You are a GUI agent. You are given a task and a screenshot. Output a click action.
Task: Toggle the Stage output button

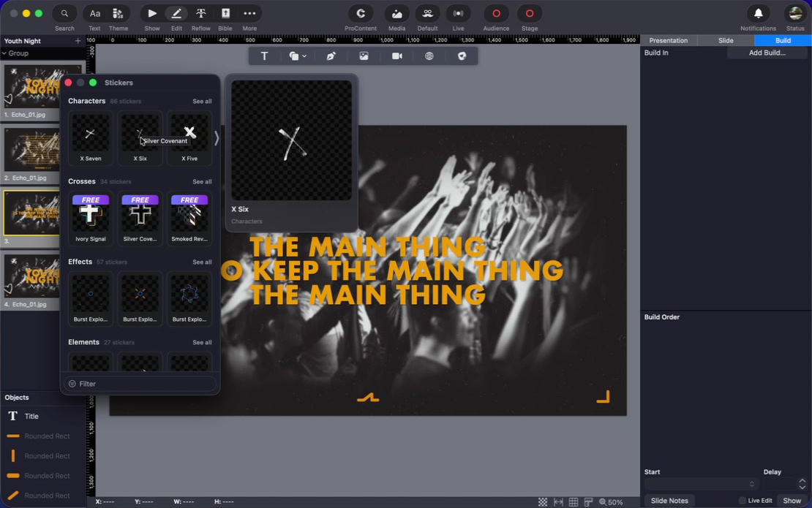coord(529,13)
